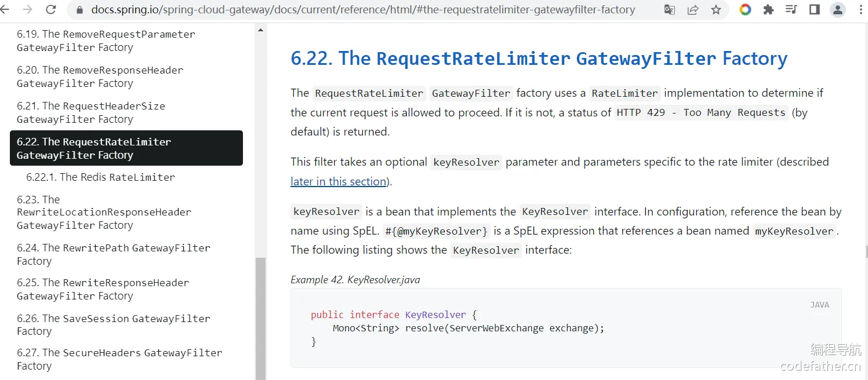Open 6.20 RemoveResponseHeader GatewayFilter Factory
The height and width of the screenshot is (380, 868).
pyautogui.click(x=100, y=77)
